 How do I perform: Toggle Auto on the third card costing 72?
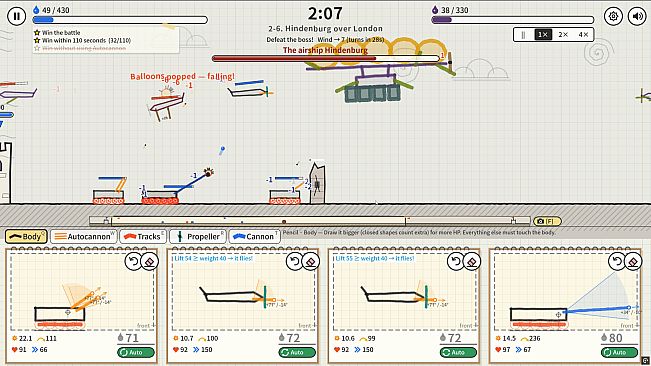[458, 352]
